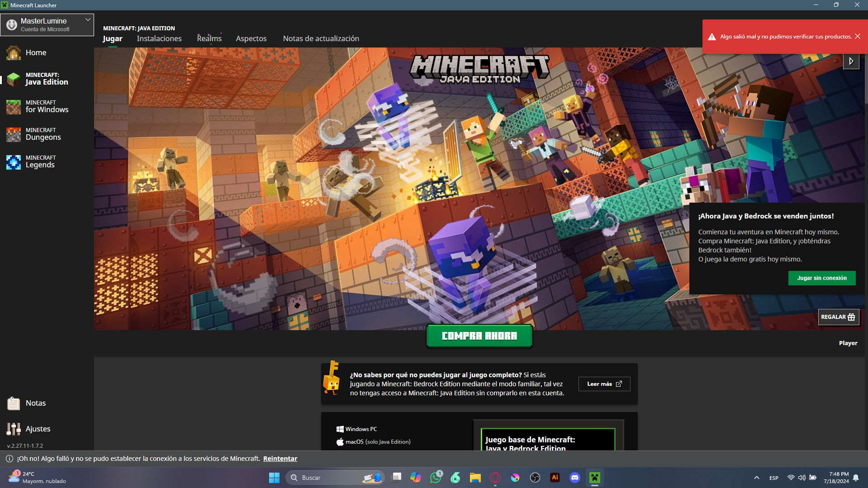Click Jugar sin conexión button
868x488 pixels.
[x=821, y=278]
